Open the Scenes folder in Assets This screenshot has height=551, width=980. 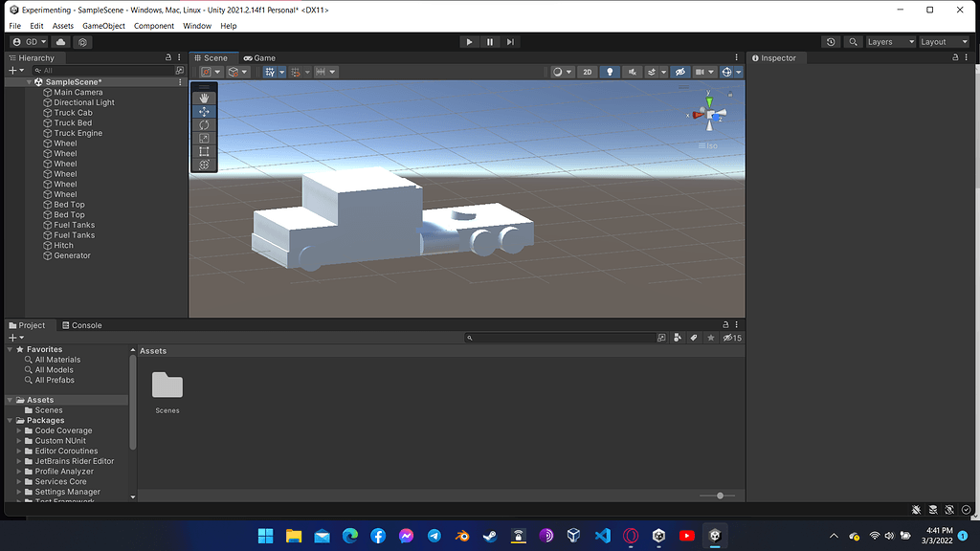pos(167,386)
